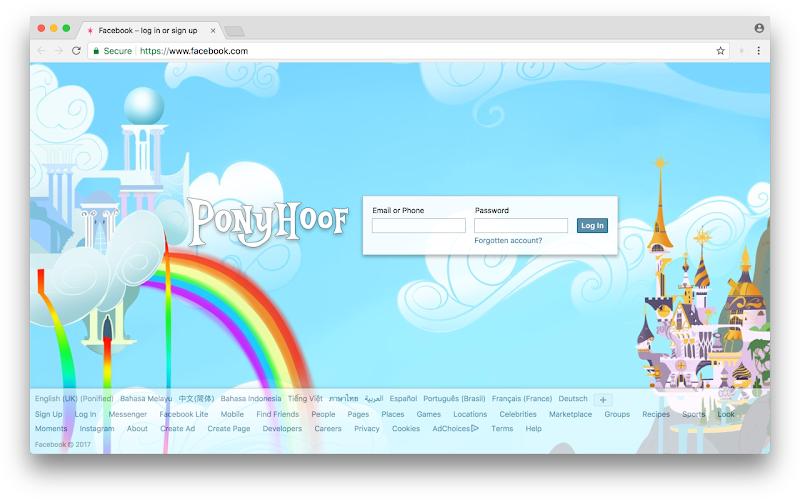800x500 pixels.
Task: Open the Recipes footer link
Action: 656,414
